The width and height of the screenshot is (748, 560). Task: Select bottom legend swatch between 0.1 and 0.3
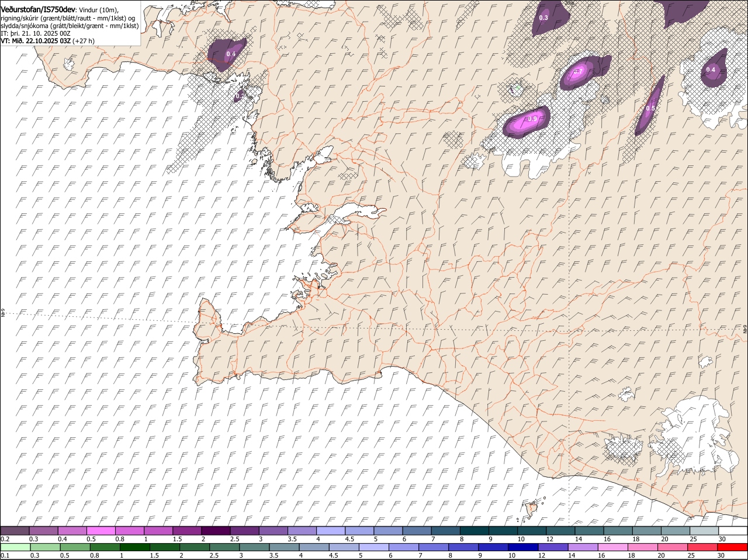pyautogui.click(x=16, y=547)
